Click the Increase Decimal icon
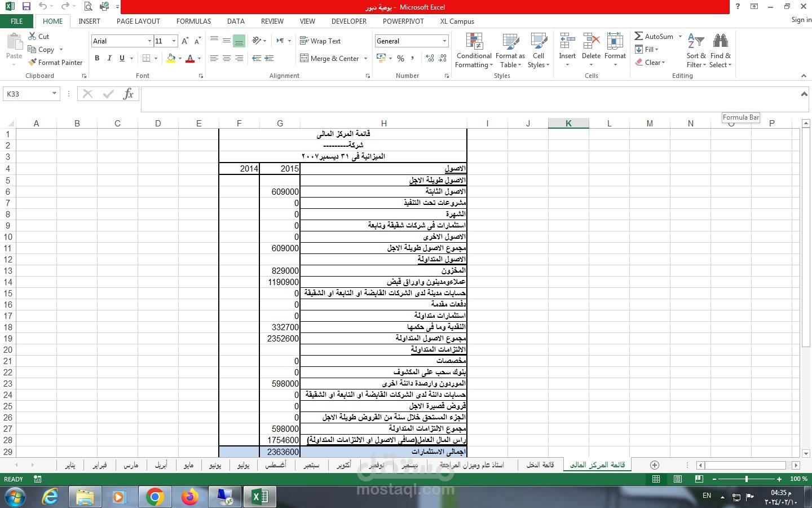Screen dimensions: 812x508 coord(430,58)
